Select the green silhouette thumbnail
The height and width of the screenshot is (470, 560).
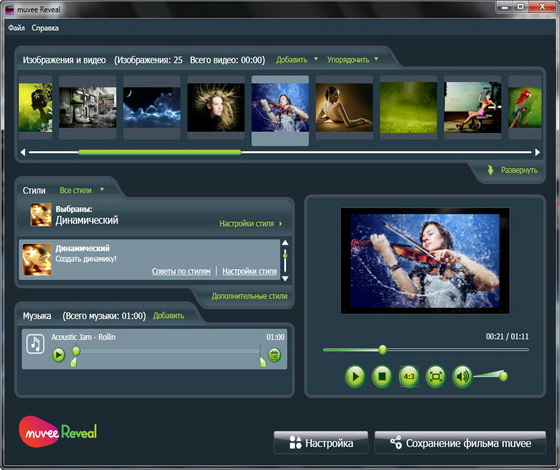(x=35, y=107)
